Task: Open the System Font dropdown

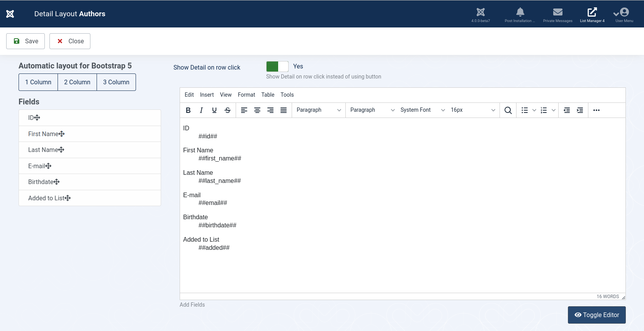Action: click(423, 110)
